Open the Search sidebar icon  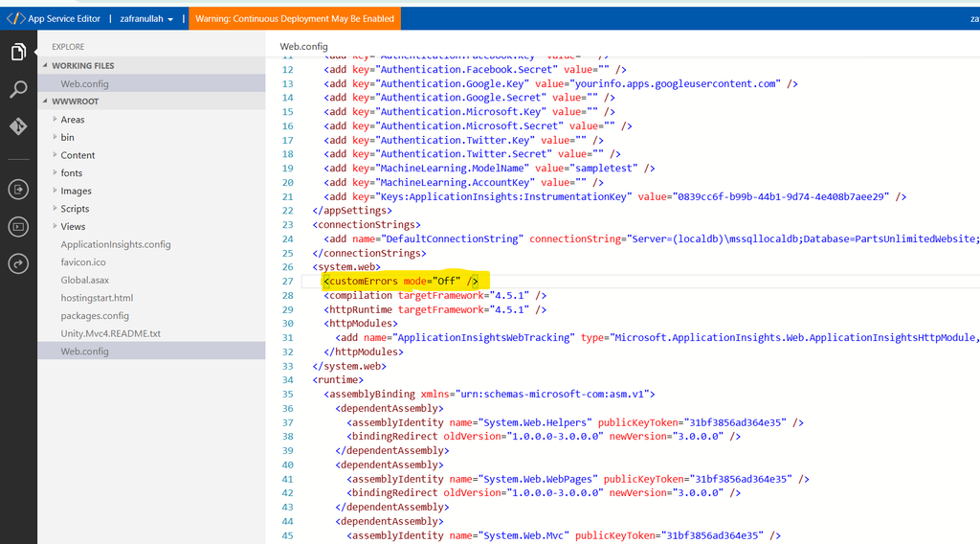tap(18, 89)
